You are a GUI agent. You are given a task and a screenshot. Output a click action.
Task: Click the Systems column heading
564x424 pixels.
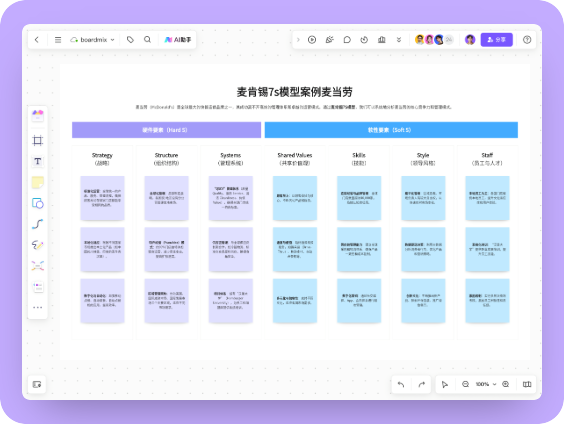(231, 159)
